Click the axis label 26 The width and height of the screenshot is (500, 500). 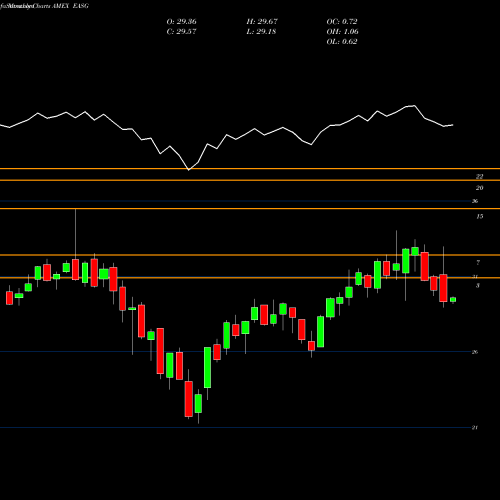click(x=475, y=352)
